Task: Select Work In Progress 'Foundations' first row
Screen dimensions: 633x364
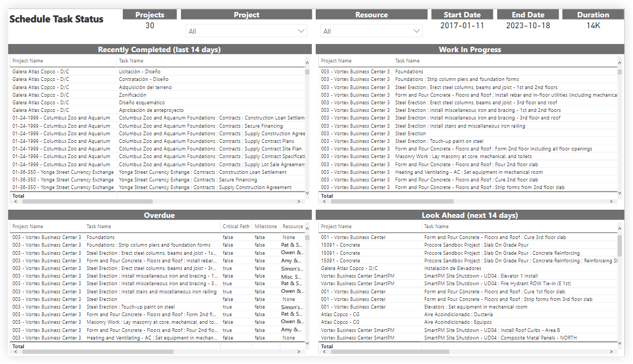Action: (x=468, y=71)
